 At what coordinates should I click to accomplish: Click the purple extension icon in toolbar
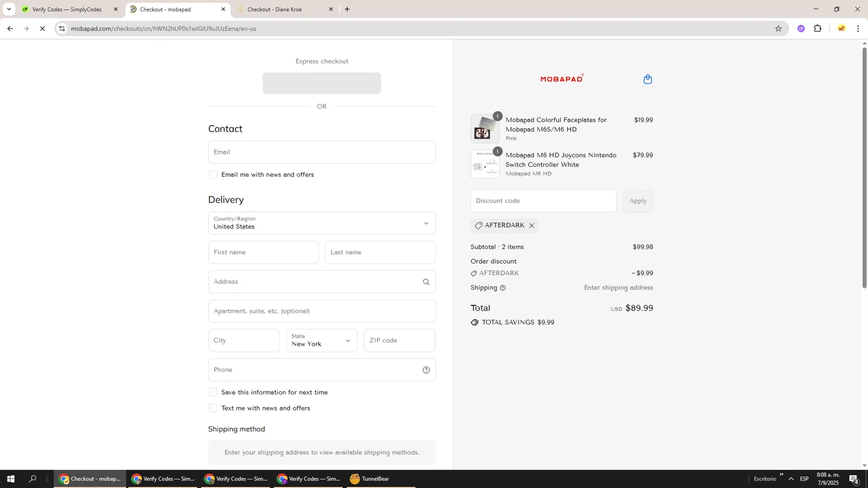coord(801,28)
